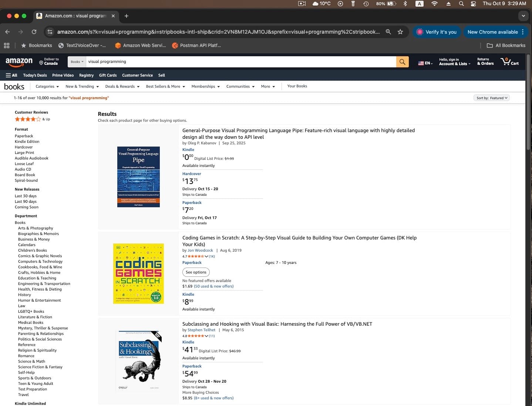The image size is (532, 406).
Task: Expand the Categories books menu
Action: point(47,86)
